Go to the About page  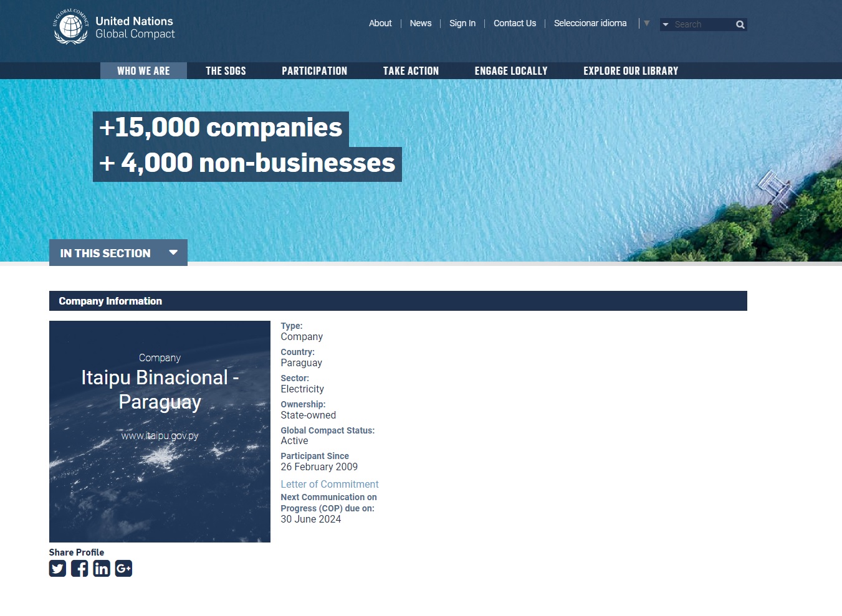pos(380,23)
